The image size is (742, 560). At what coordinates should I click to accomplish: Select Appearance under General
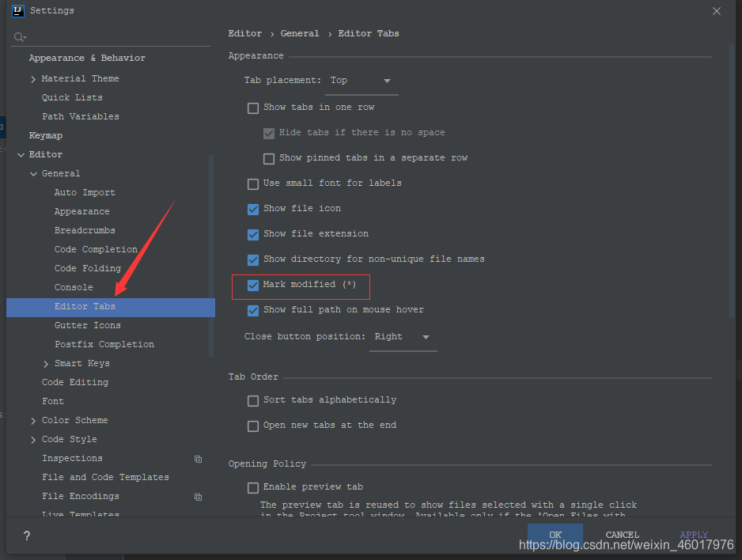(x=81, y=211)
